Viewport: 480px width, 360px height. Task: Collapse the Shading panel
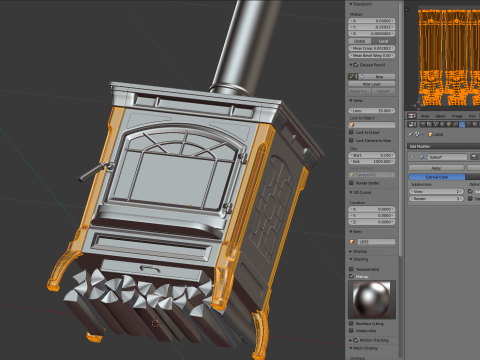pyautogui.click(x=351, y=259)
